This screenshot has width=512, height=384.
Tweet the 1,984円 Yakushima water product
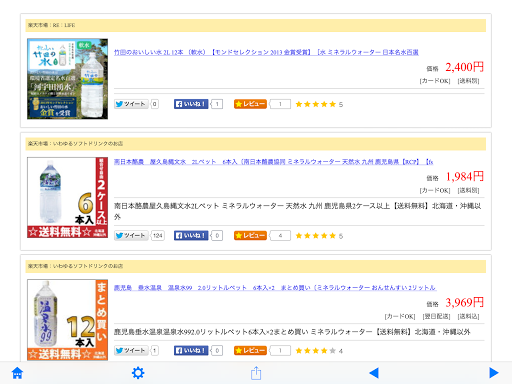click(x=131, y=236)
